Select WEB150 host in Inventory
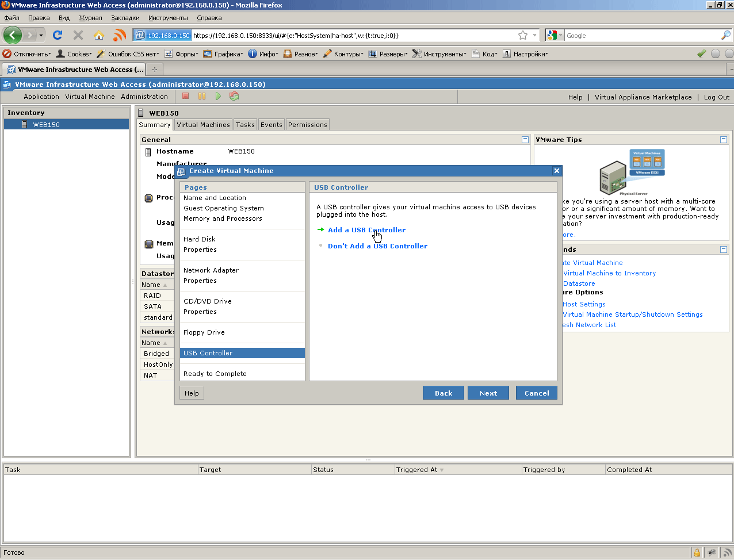Image resolution: width=734 pixels, height=560 pixels. tap(66, 124)
